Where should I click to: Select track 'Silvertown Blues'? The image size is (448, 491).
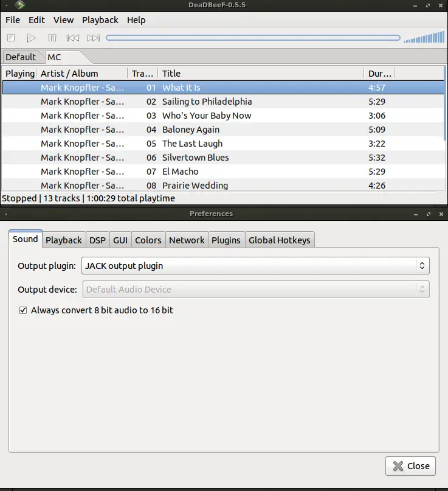point(223,158)
